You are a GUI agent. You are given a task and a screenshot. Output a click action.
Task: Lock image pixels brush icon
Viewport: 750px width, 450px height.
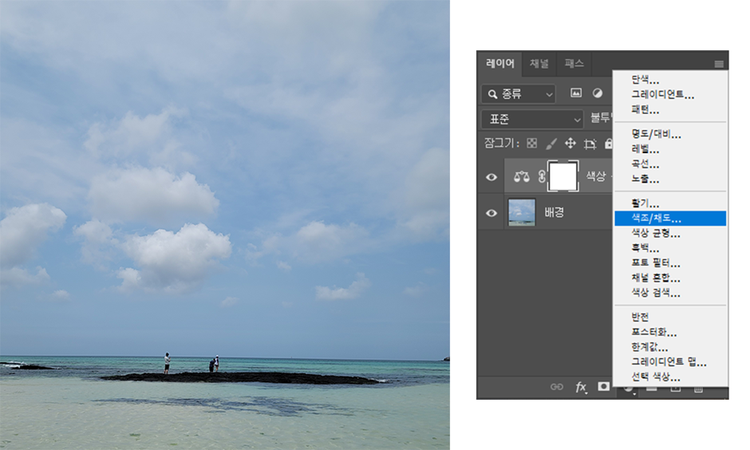[x=551, y=143]
